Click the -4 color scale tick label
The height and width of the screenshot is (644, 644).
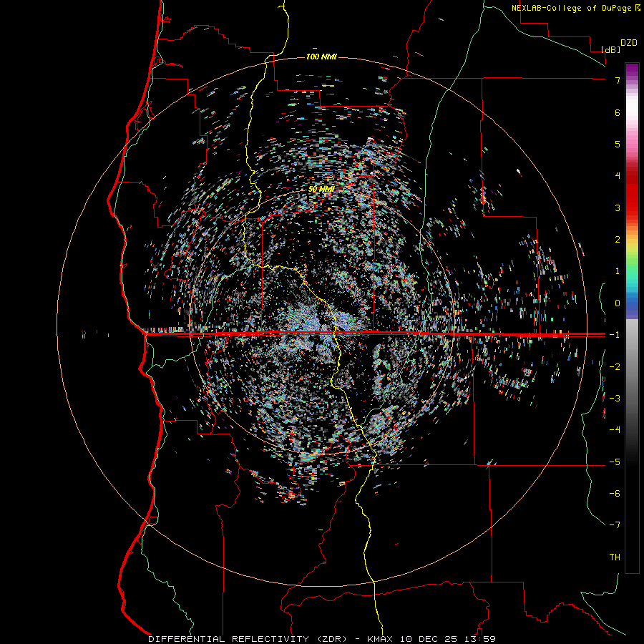615,430
